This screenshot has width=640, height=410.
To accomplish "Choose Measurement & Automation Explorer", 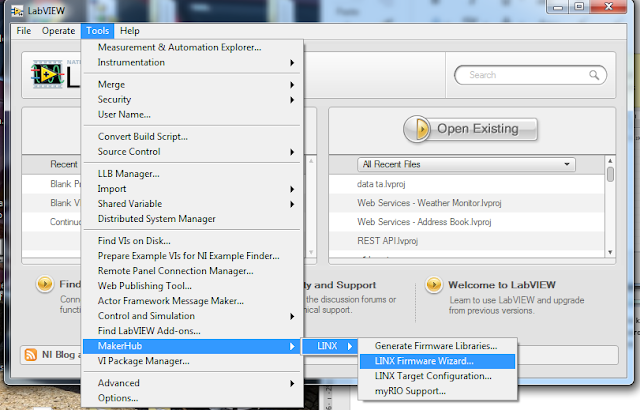I will pos(192,47).
